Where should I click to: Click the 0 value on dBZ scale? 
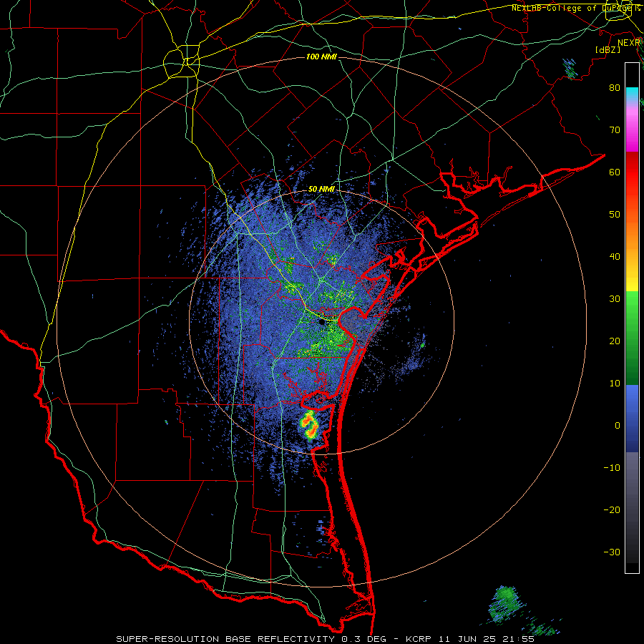618,425
